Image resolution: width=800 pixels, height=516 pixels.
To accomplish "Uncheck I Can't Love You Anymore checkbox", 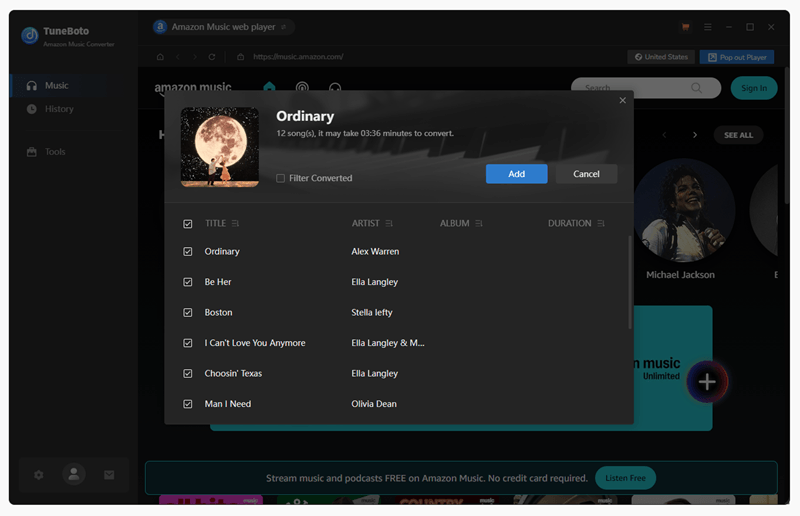I will 188,343.
